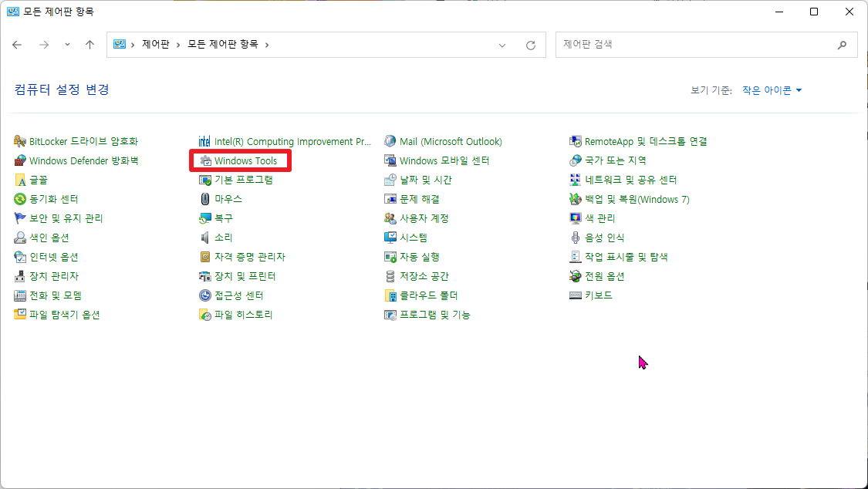Click the 저장소 공간 icon
Viewport: 868px width, 489px height.
pos(390,276)
